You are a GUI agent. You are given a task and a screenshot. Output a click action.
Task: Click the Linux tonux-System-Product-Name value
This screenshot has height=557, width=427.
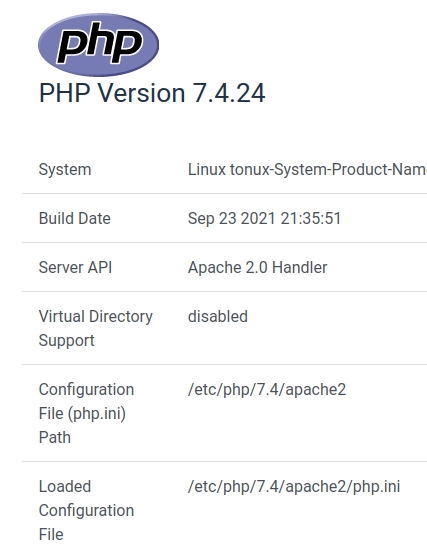click(307, 169)
